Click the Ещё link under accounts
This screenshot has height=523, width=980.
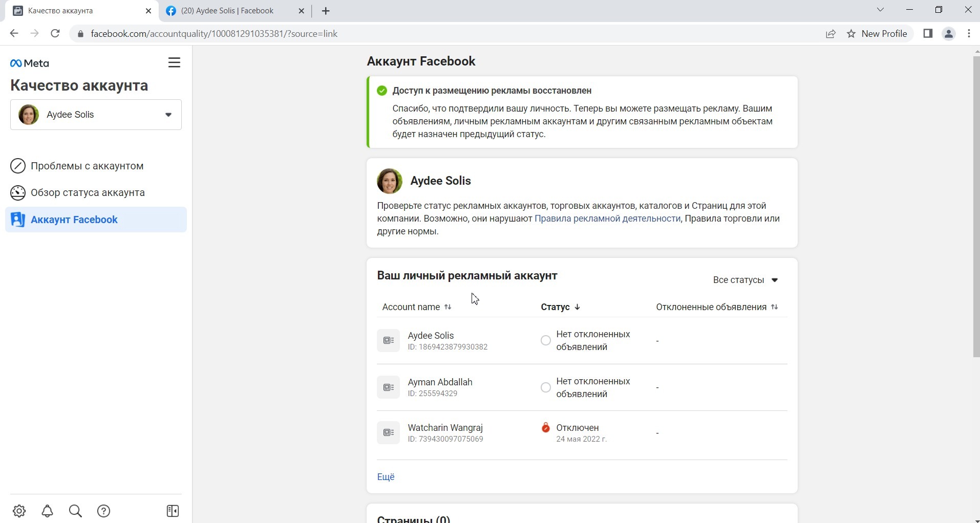386,477
